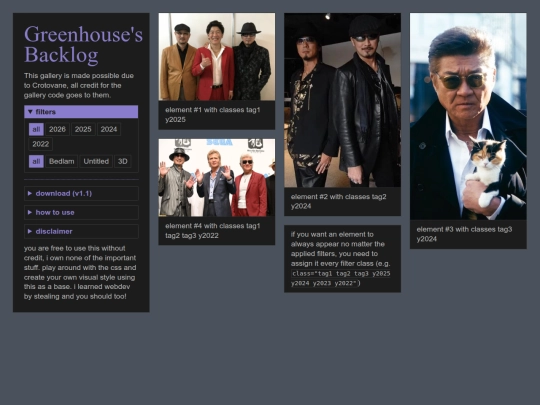The height and width of the screenshot is (405, 540).
Task: Open the two men in black leather photo
Action: 342,100
